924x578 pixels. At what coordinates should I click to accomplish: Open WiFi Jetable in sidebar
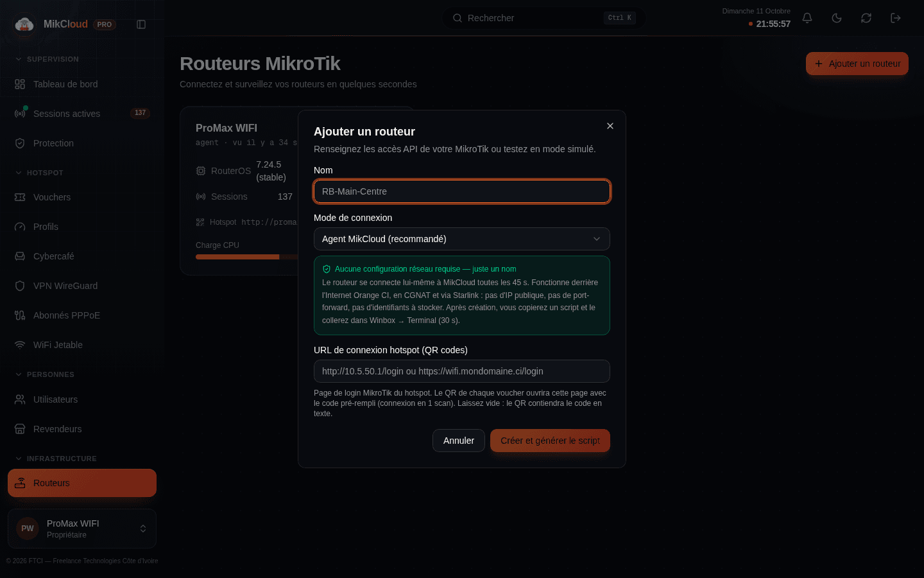click(82, 345)
